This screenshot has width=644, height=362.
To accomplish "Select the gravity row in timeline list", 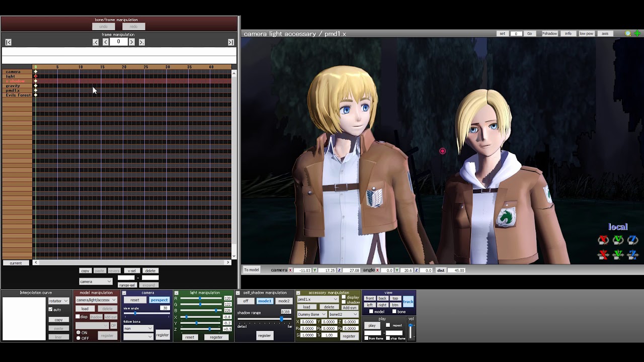I will click(17, 86).
